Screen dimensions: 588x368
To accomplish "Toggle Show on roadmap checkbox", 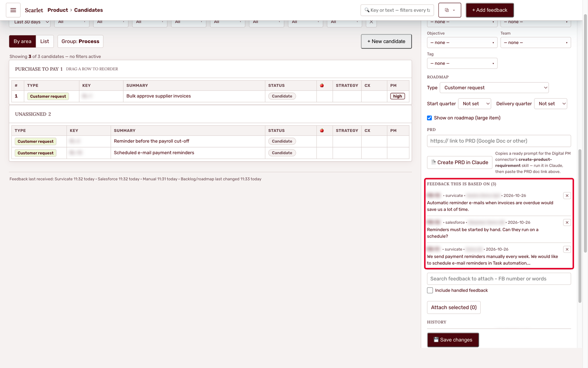I will tap(429, 118).
